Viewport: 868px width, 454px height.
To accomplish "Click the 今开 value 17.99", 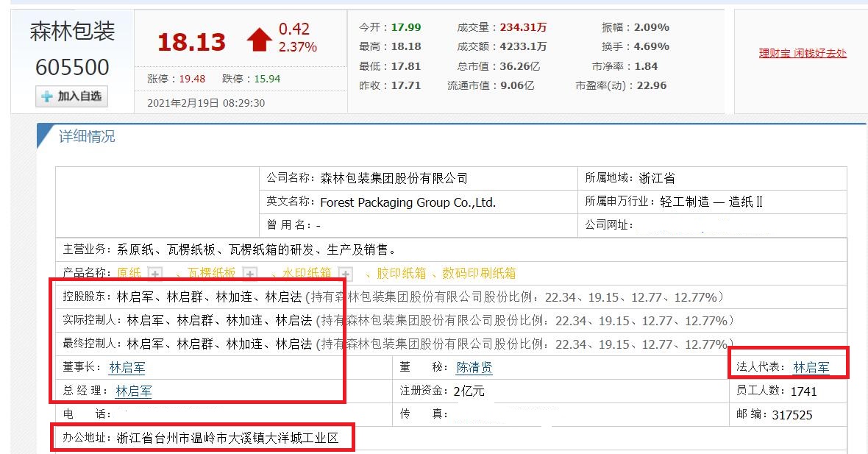I will [x=406, y=27].
